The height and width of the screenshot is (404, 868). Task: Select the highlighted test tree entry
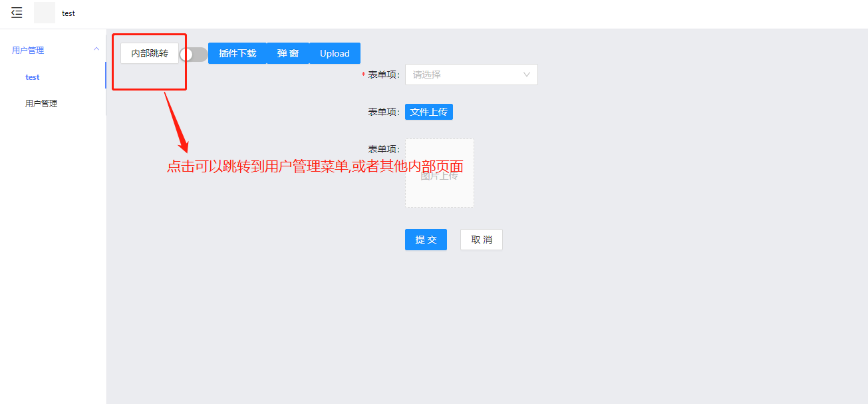tap(32, 77)
